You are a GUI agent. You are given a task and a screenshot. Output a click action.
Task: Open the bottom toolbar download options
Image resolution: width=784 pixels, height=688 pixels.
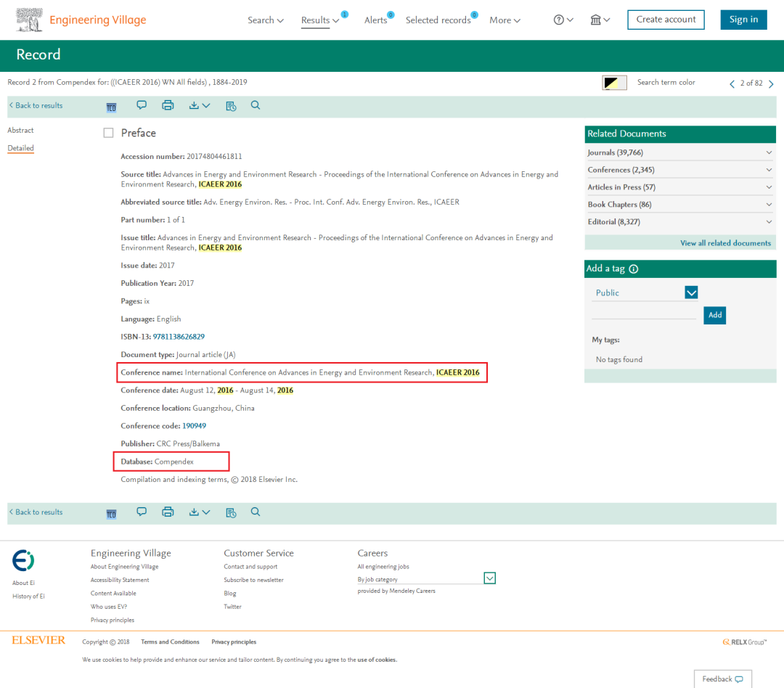pyautogui.click(x=199, y=512)
